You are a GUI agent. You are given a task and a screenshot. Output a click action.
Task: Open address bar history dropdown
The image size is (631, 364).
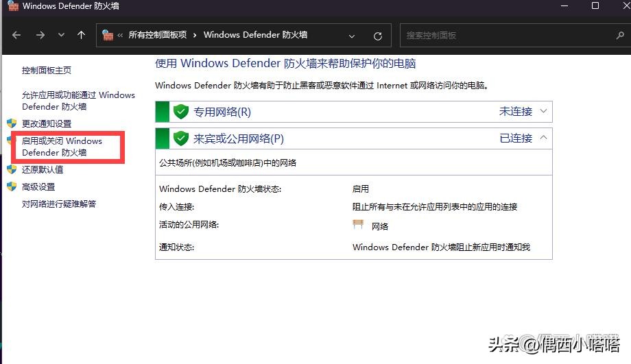coord(352,36)
